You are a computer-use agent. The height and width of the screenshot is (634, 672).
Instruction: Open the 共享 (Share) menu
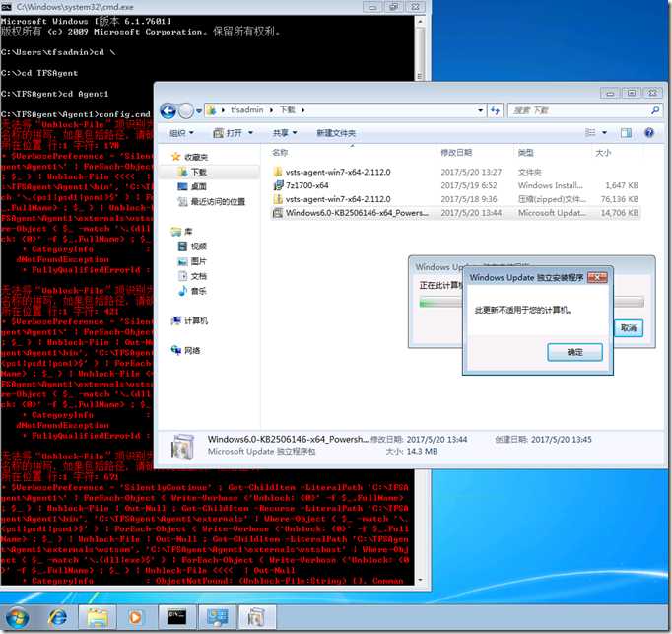(x=285, y=133)
